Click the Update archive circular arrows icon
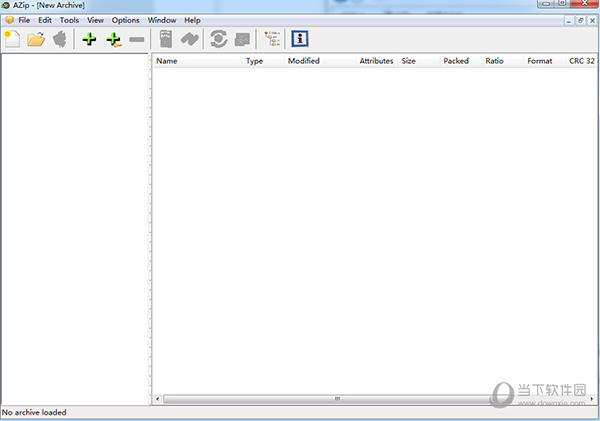Image resolution: width=600 pixels, height=421 pixels. click(x=219, y=39)
